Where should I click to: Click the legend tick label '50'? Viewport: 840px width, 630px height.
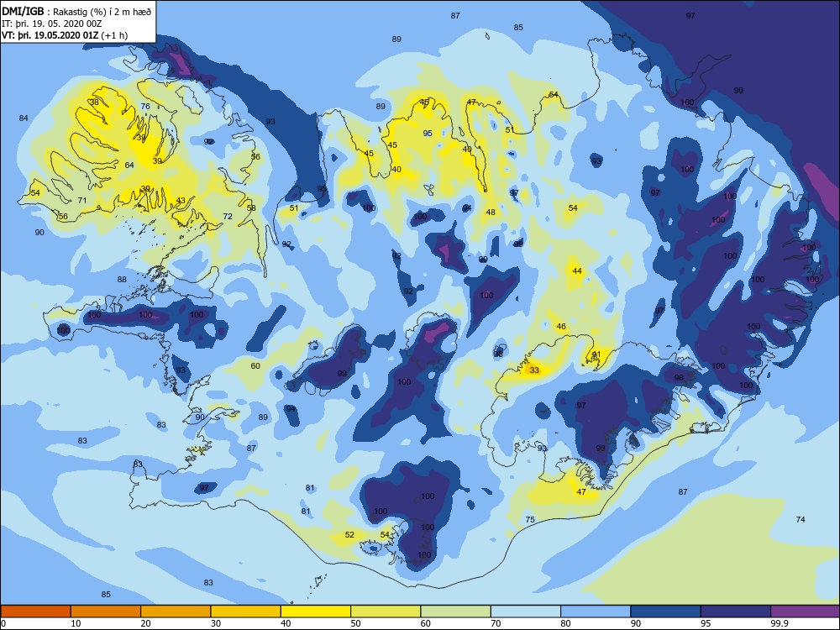tap(355, 623)
